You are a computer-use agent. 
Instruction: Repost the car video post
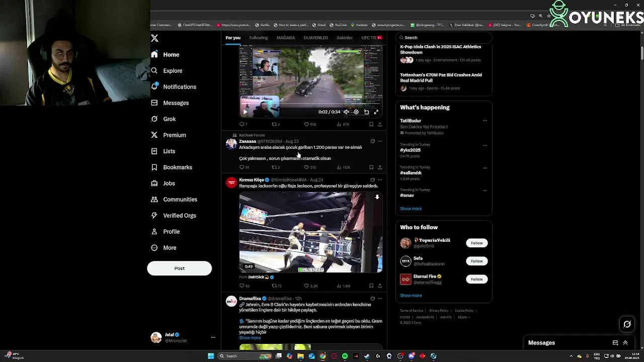click(275, 124)
